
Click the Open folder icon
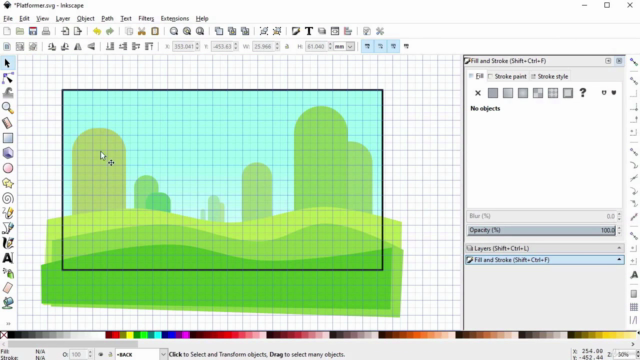coord(20,31)
